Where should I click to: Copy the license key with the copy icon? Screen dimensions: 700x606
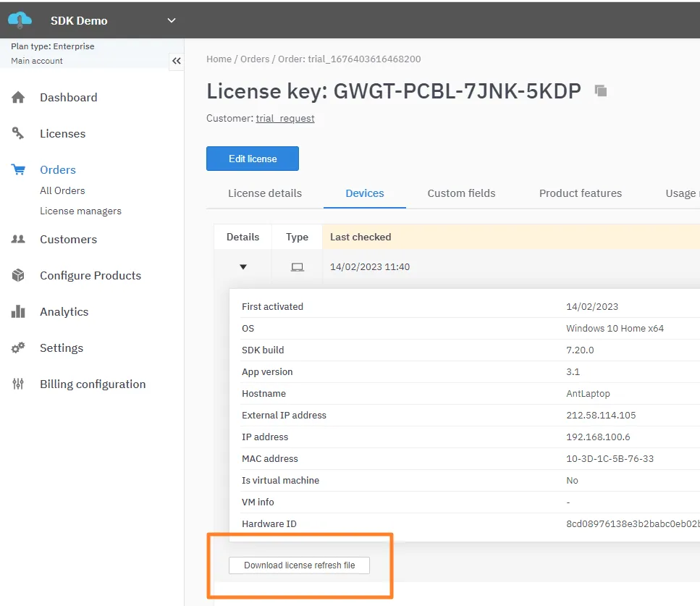tap(601, 91)
